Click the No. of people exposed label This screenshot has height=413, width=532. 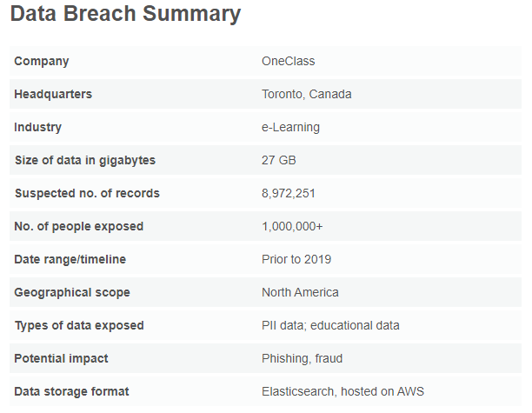79,226
